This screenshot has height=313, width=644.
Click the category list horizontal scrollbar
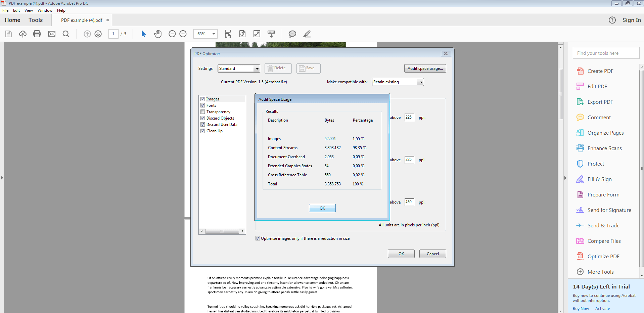[x=222, y=231]
